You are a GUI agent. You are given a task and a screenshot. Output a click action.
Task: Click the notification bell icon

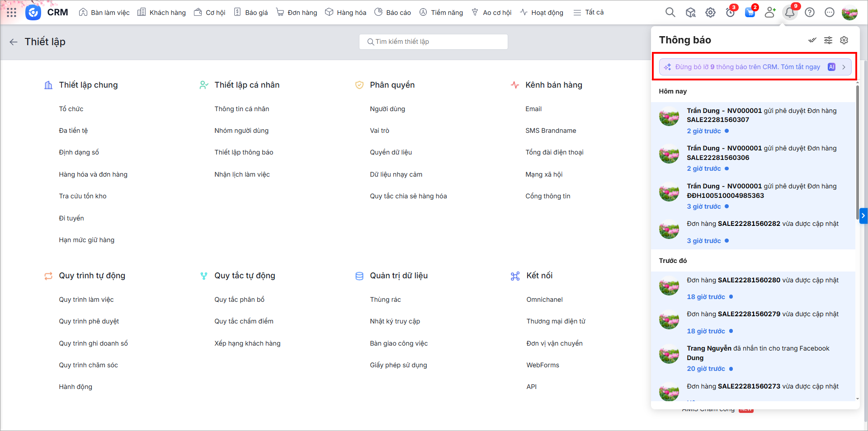click(x=790, y=13)
